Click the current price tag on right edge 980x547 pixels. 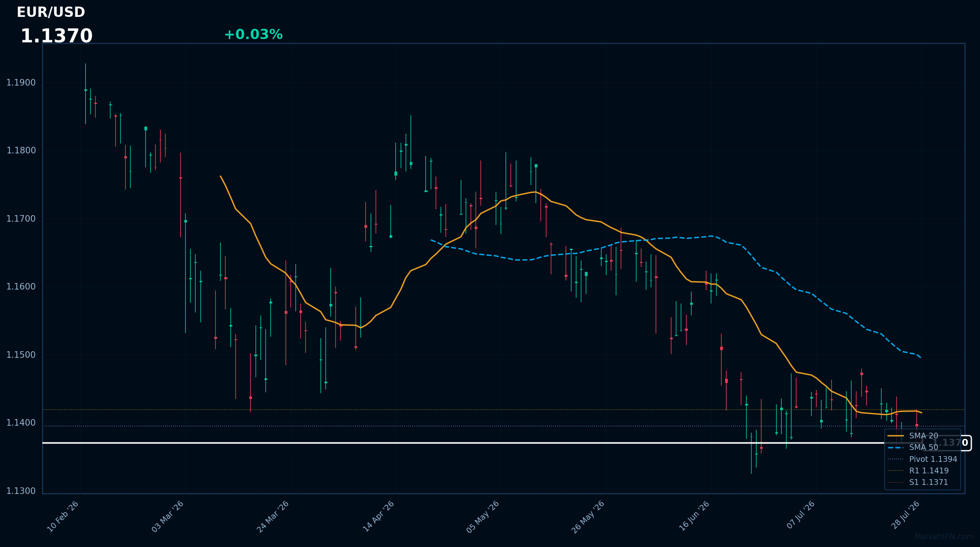pyautogui.click(x=947, y=443)
